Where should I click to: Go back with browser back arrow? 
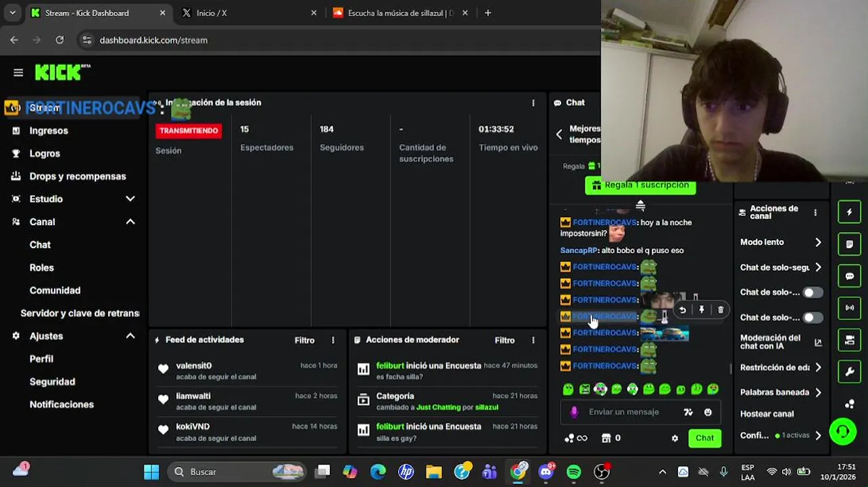click(x=14, y=40)
